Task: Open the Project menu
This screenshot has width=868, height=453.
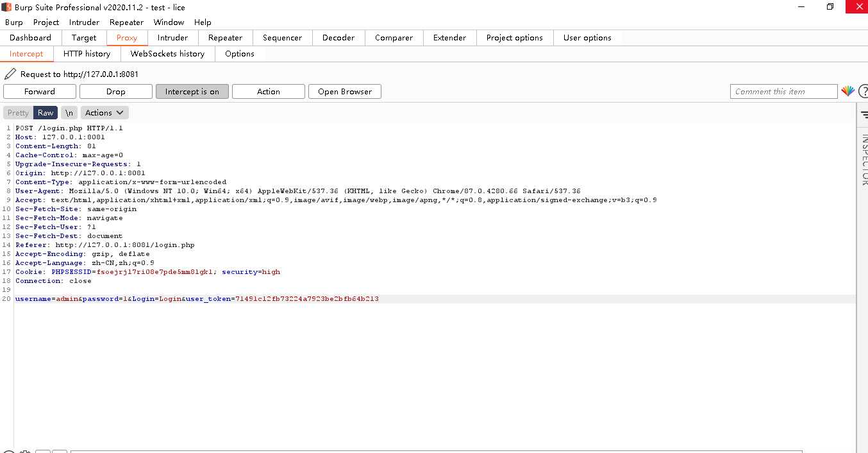Action: click(46, 22)
